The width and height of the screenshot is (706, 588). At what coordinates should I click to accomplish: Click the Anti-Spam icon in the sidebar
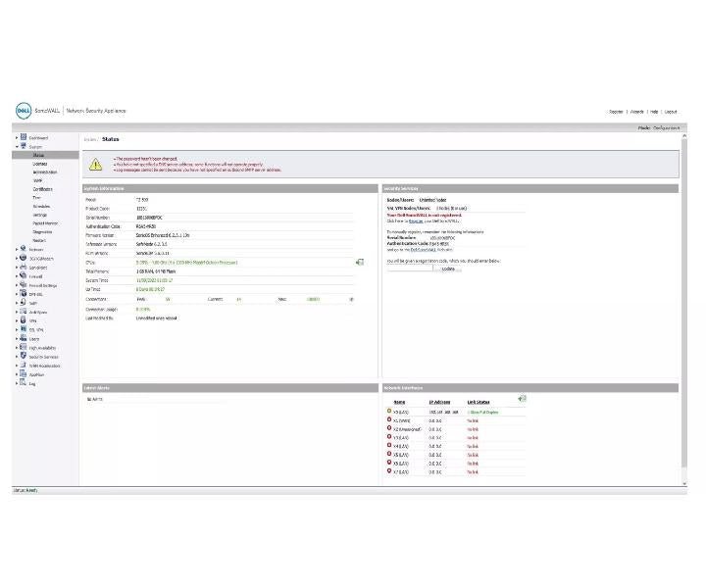click(x=24, y=312)
